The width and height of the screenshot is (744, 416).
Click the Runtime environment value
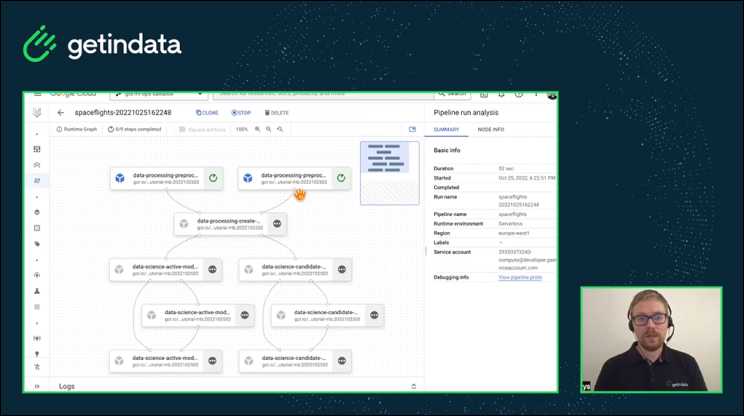511,224
